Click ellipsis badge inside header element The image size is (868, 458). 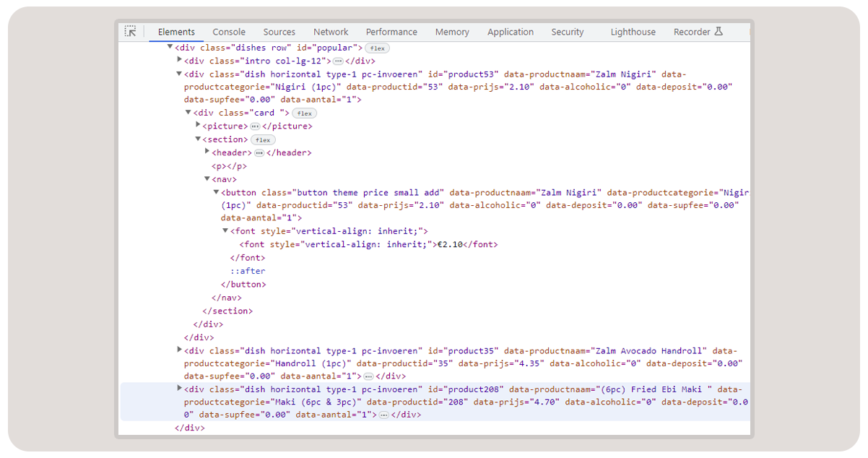click(x=259, y=153)
